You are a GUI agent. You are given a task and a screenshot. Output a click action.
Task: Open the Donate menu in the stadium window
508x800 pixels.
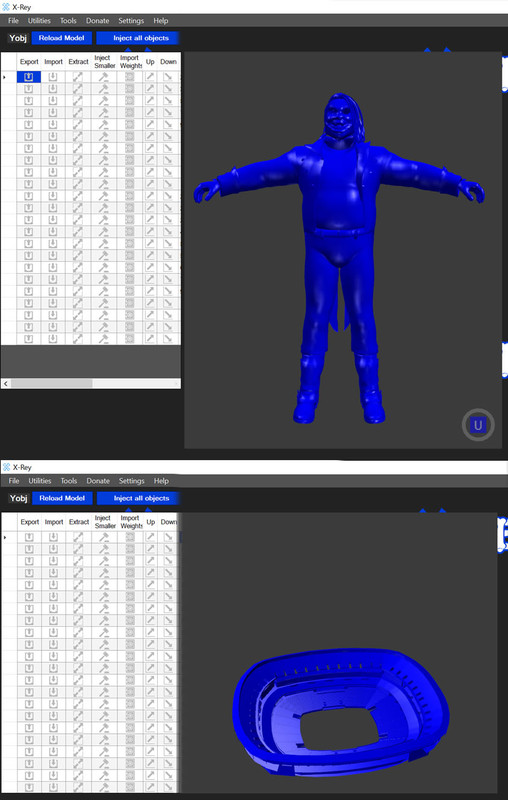pyautogui.click(x=98, y=481)
